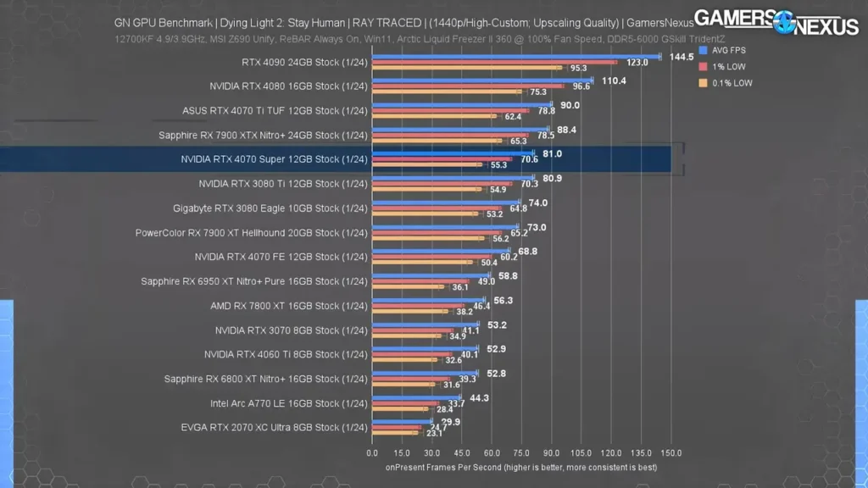
Task: Select Sapphire RX 6800 XT Nitro+ label
Action: [x=265, y=379]
